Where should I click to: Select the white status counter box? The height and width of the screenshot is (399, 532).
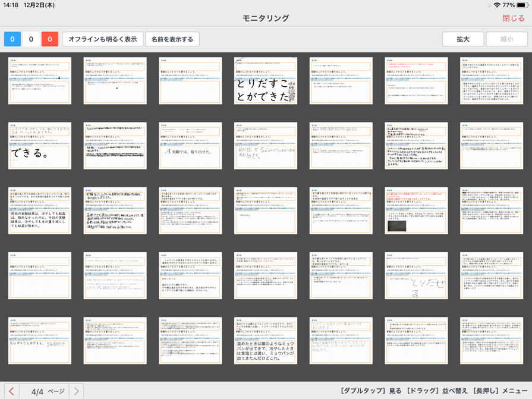(31, 39)
